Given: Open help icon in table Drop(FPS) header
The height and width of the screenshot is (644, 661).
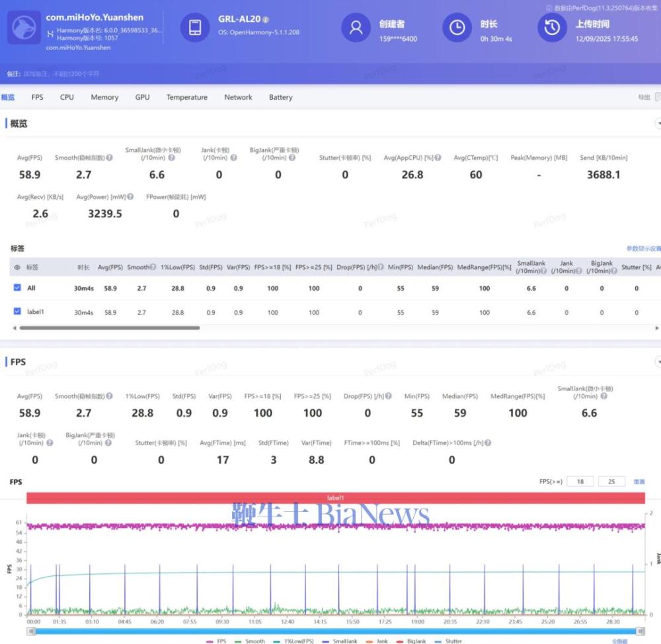Looking at the screenshot, I should (381, 267).
